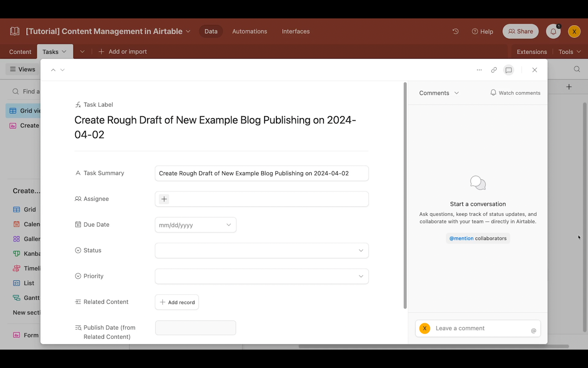The image size is (588, 368).
Task: Click record detail vertical scrollbar
Action: (405, 195)
